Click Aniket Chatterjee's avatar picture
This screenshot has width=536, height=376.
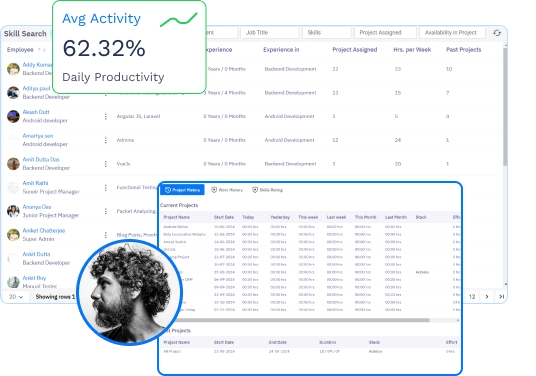pos(13,235)
